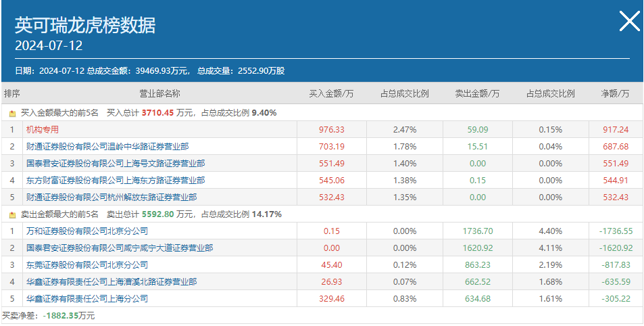Screen dimensions: 644x326
Task: Select buy amount 976.33
Action: pyautogui.click(x=332, y=129)
